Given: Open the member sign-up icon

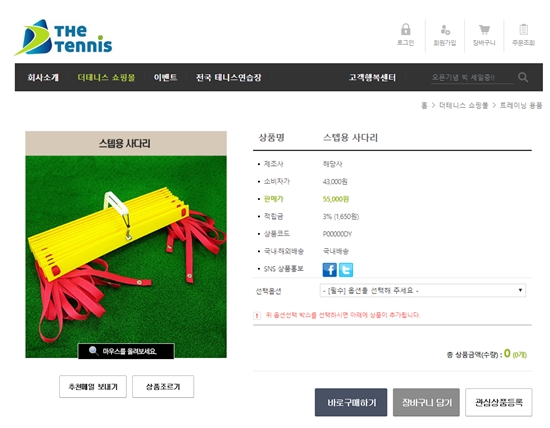Looking at the screenshot, I should (x=445, y=30).
